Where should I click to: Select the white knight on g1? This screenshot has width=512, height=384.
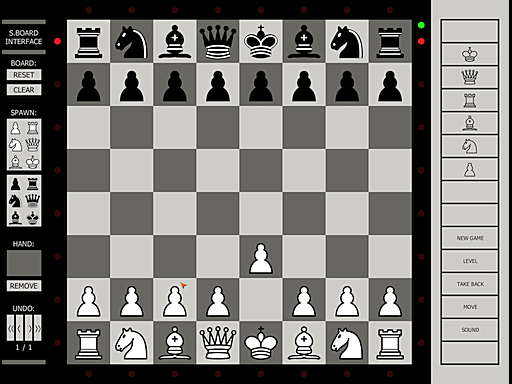point(347,343)
